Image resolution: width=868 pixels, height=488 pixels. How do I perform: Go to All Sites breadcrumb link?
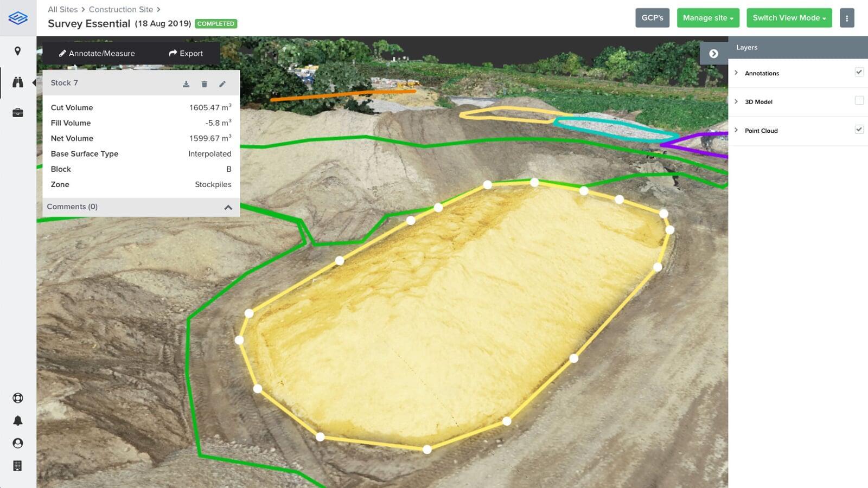(62, 9)
